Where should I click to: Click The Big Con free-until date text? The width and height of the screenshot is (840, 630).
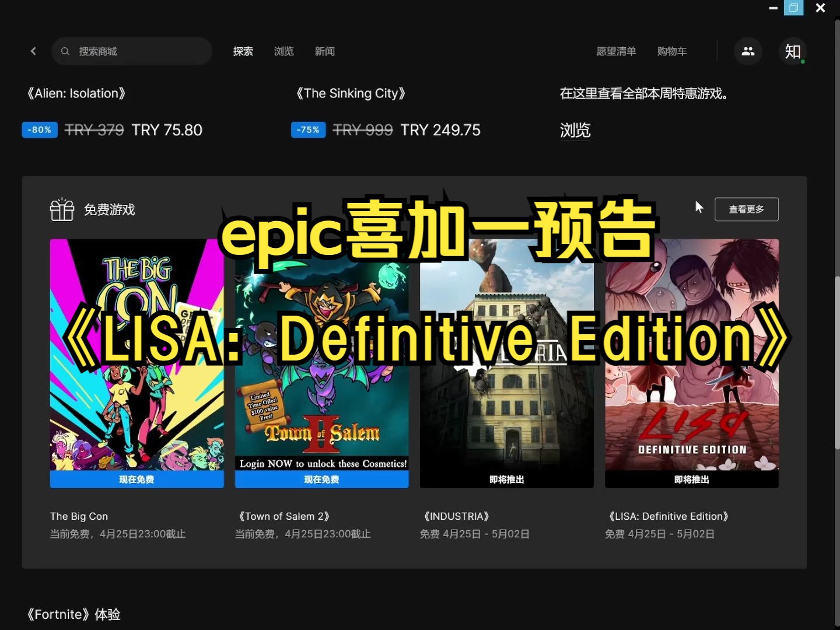[x=118, y=534]
